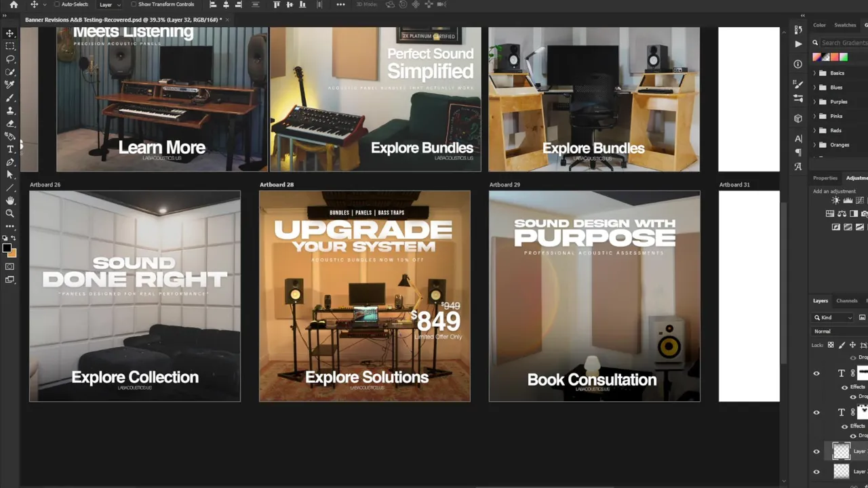Open the Move tool preset picker arrow
This screenshot has width=868, height=488.
click(x=45, y=5)
